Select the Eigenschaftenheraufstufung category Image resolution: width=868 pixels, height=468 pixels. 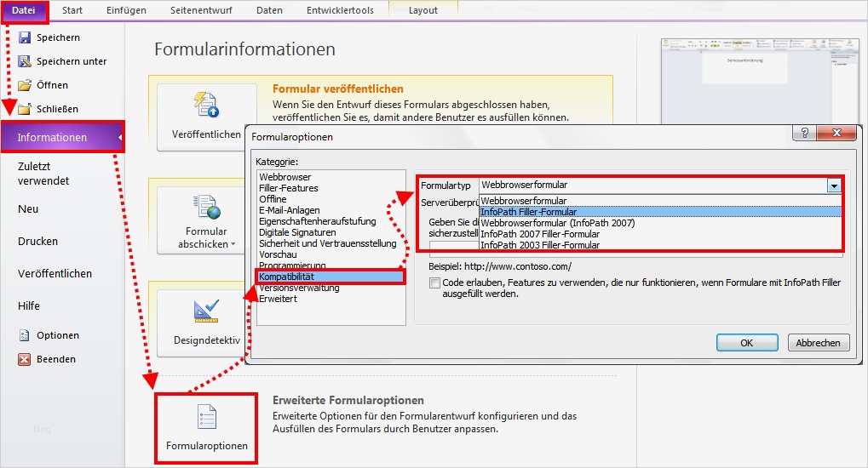pos(331,221)
